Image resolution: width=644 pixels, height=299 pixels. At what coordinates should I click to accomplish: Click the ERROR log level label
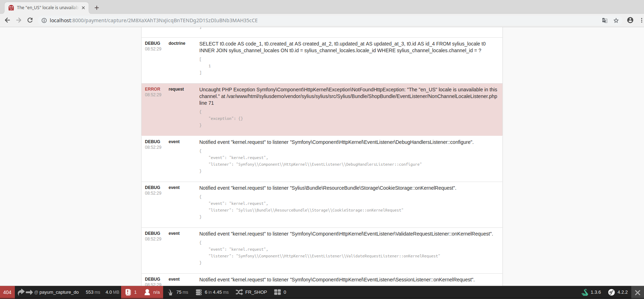point(153,89)
